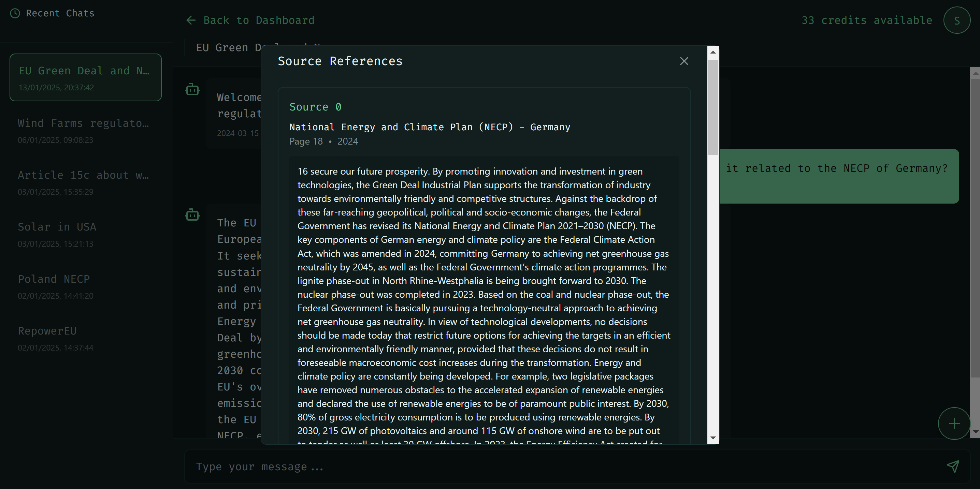Click the modal scrollbar down arrow
Viewport: 980px width, 489px height.
point(713,438)
